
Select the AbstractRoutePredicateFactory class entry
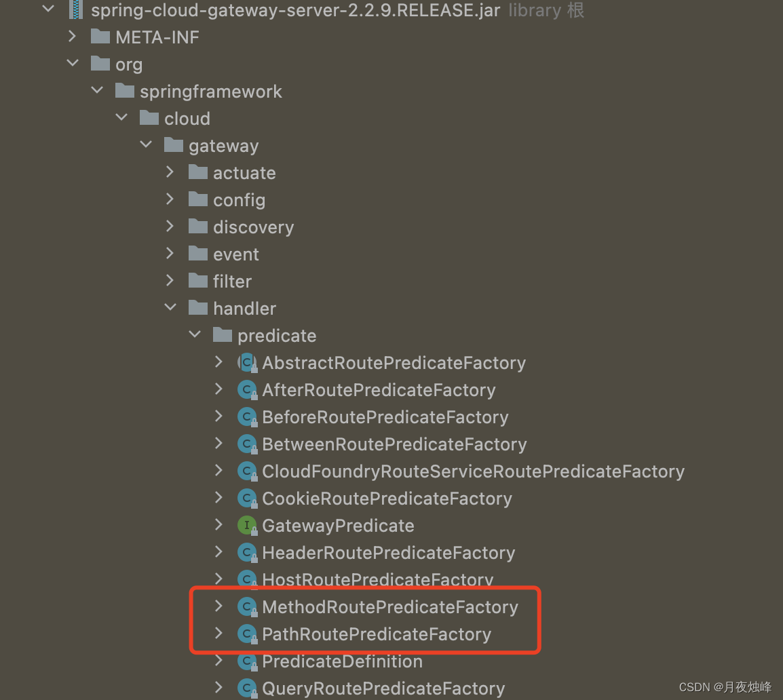394,362
